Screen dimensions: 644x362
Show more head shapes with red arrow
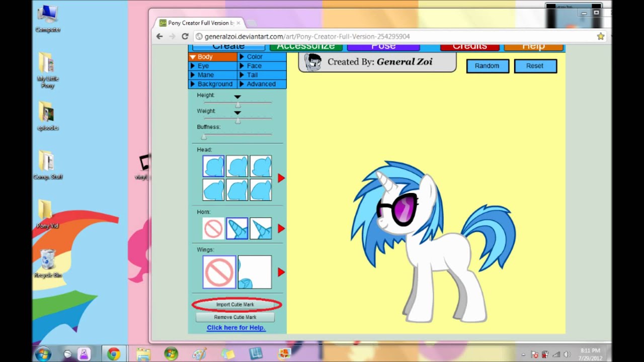[281, 178]
